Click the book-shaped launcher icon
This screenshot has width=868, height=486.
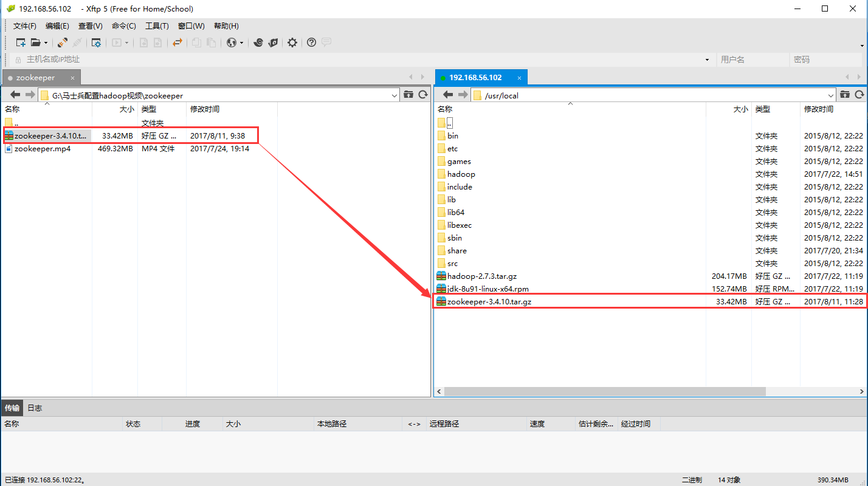pos(274,43)
